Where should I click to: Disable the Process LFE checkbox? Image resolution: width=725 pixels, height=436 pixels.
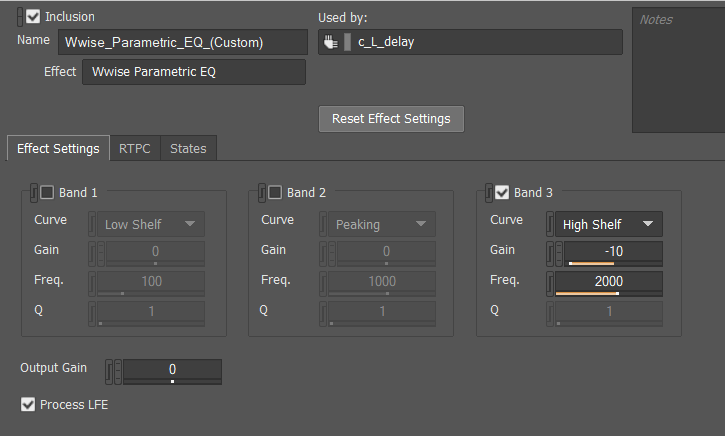tap(28, 405)
